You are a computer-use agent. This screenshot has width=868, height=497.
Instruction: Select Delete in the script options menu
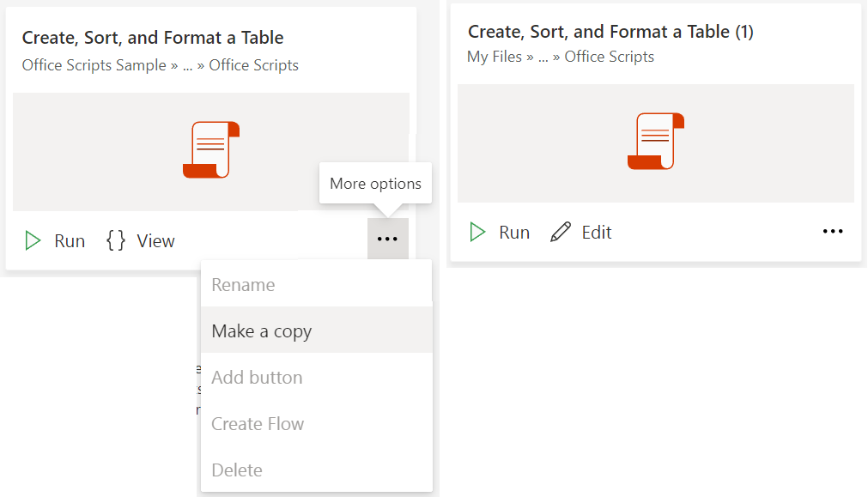237,470
